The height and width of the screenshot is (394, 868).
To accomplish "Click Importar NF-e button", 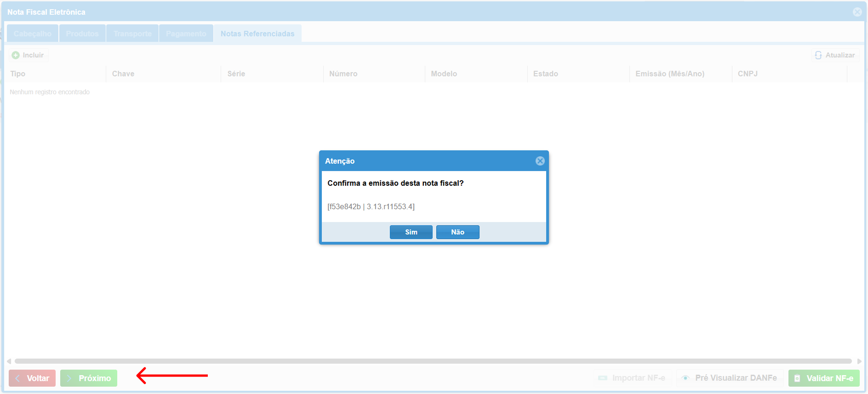I will point(633,378).
